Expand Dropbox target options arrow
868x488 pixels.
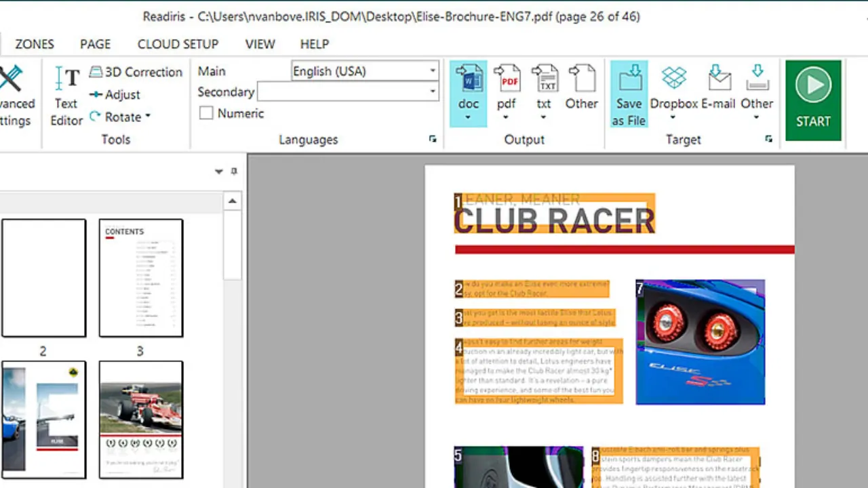[673, 118]
